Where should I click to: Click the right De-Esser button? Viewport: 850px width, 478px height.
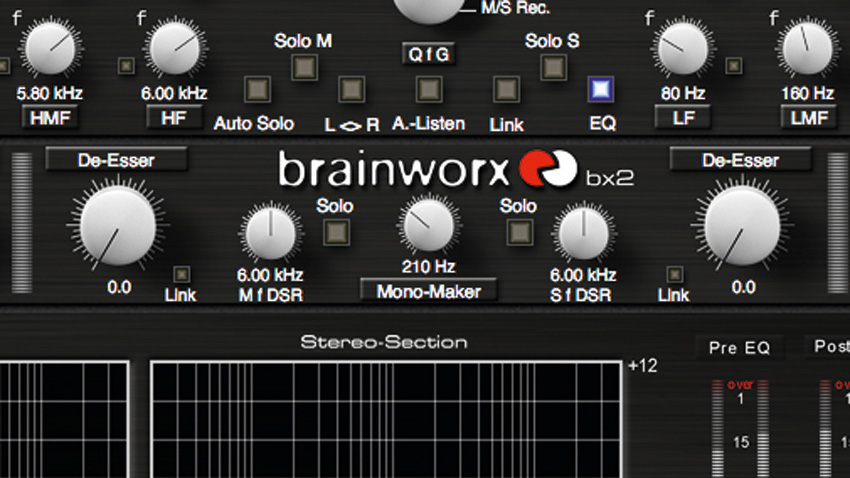740,160
